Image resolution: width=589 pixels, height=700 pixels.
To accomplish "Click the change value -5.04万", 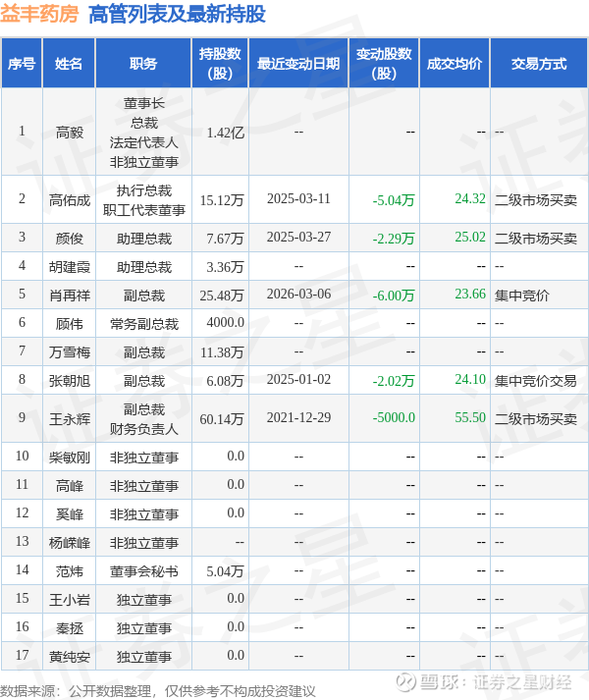I will [394, 200].
